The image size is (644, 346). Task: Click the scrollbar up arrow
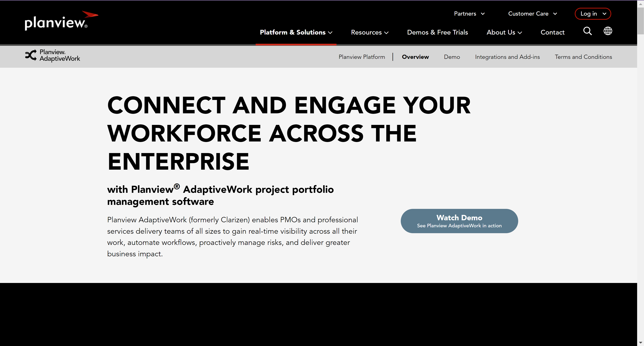(640, 4)
